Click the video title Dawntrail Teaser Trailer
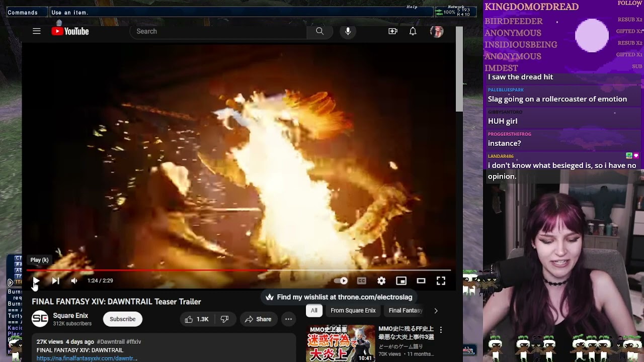The image size is (644, 362). (x=116, y=302)
